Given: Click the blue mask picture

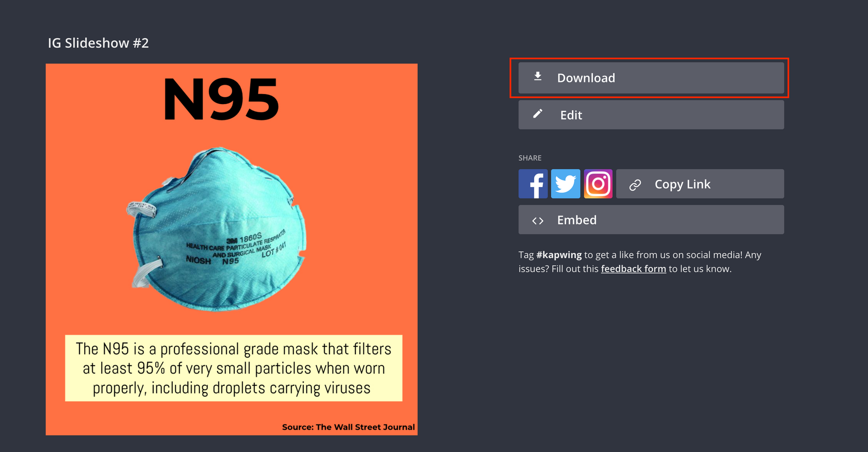Looking at the screenshot, I should point(216,229).
